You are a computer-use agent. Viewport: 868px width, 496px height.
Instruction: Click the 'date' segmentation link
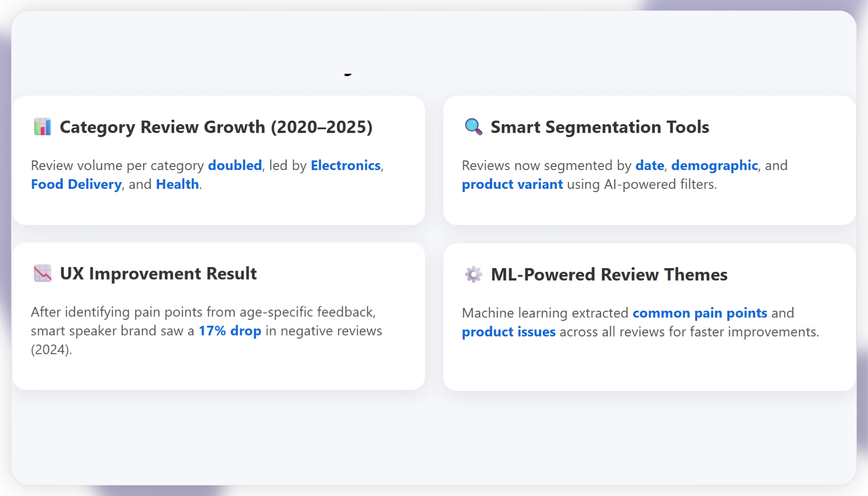(649, 166)
